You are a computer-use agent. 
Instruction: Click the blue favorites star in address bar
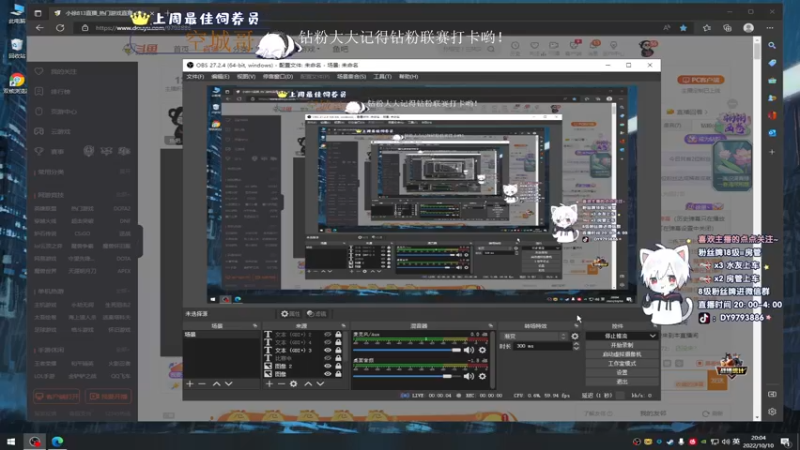(683, 28)
